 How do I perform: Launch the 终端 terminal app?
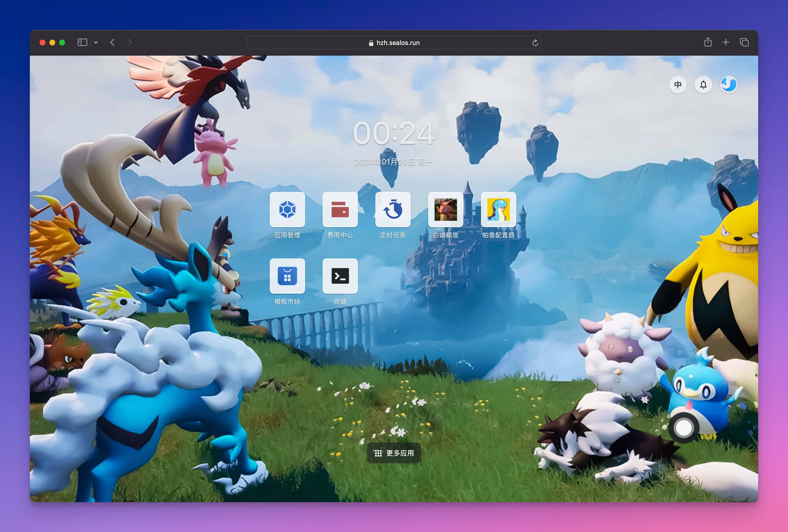tap(340, 276)
